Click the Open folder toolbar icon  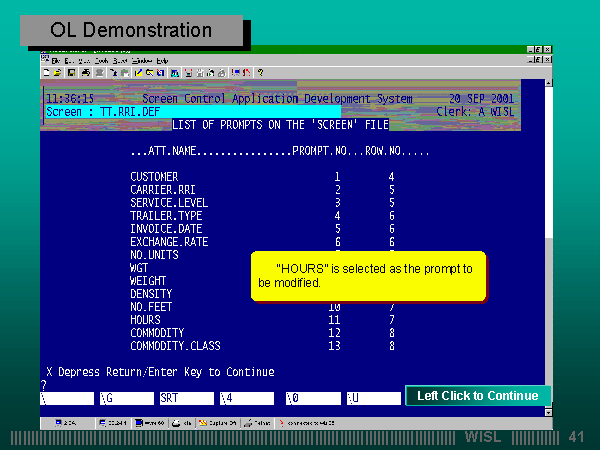(58, 72)
